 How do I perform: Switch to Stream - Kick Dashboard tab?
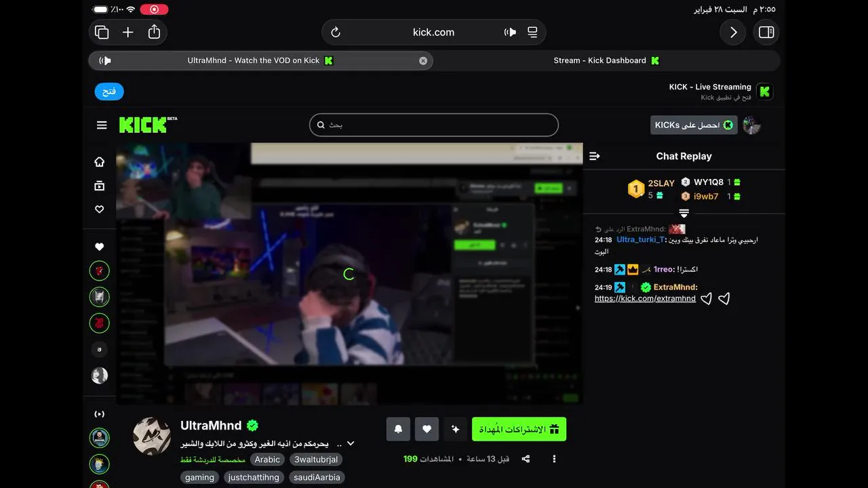(x=606, y=60)
